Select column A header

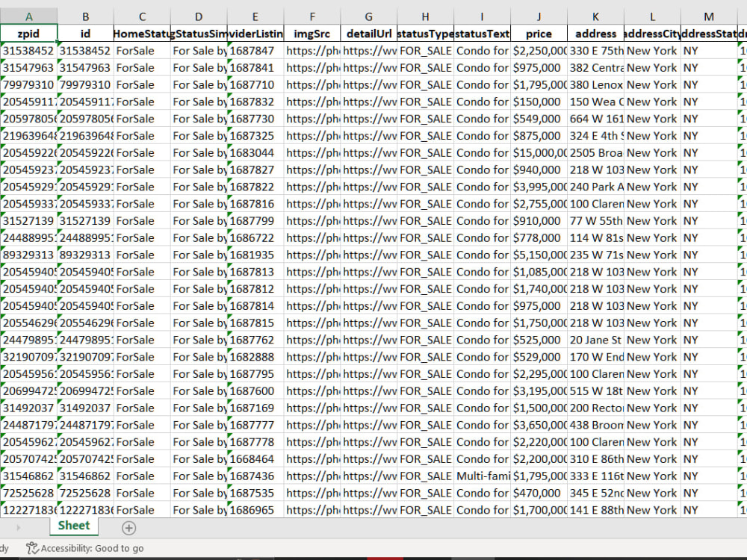point(28,16)
